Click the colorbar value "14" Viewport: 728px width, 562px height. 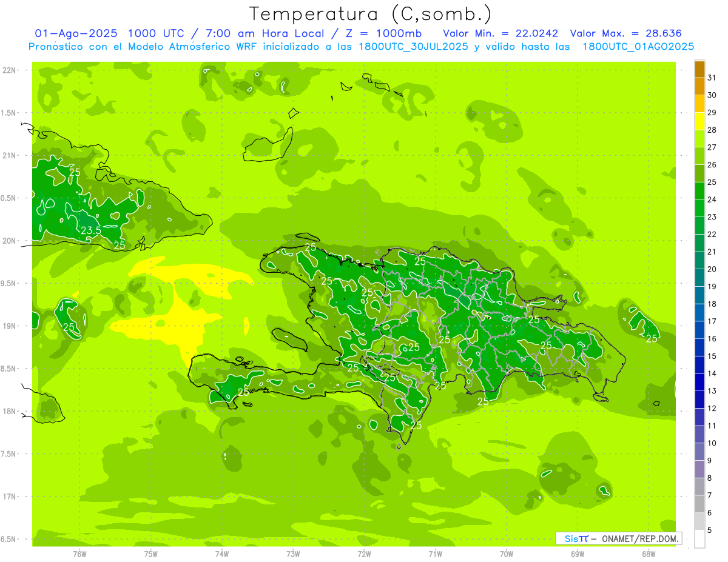(x=712, y=373)
